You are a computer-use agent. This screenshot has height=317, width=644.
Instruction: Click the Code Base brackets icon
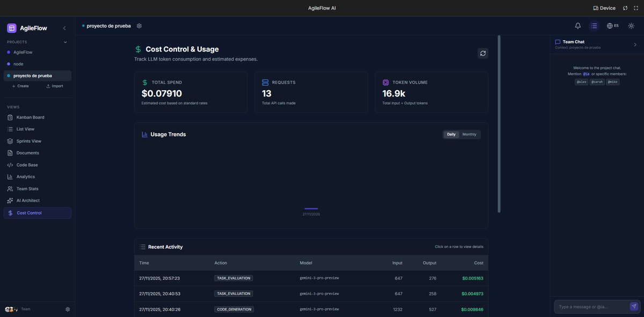[10, 165]
